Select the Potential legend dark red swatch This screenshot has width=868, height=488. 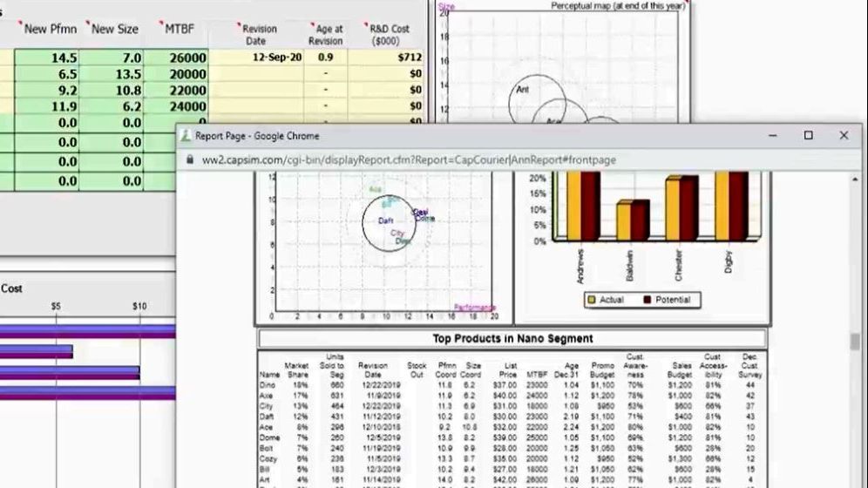647,300
